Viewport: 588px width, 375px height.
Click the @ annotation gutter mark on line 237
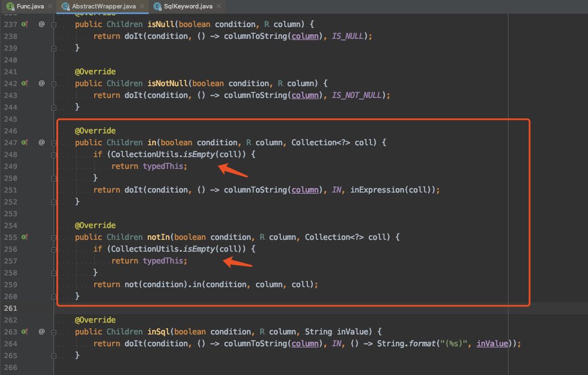pos(41,24)
